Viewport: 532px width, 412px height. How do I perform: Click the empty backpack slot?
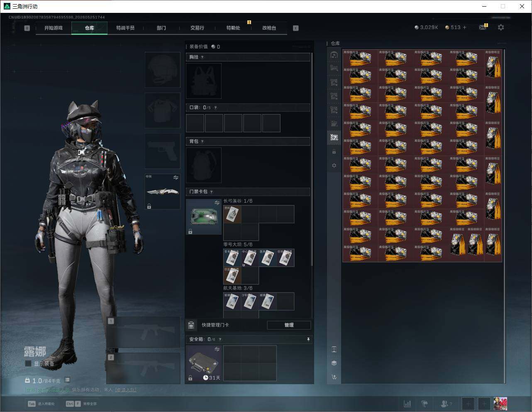[x=204, y=165]
